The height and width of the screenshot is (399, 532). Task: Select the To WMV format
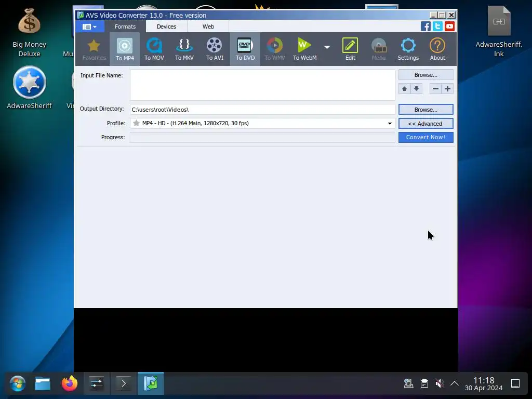tap(274, 49)
